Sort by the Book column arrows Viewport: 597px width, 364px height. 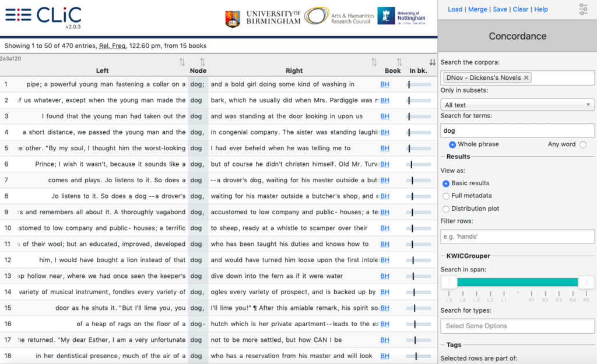coord(399,62)
